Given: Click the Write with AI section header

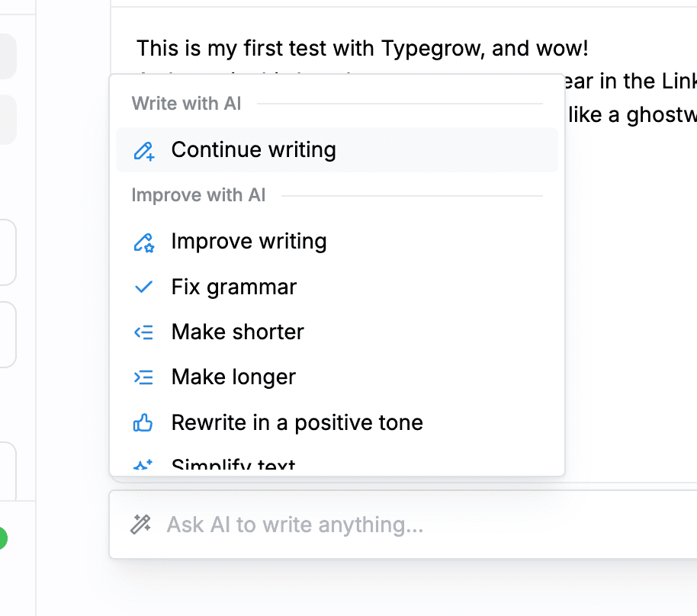Looking at the screenshot, I should click(186, 104).
